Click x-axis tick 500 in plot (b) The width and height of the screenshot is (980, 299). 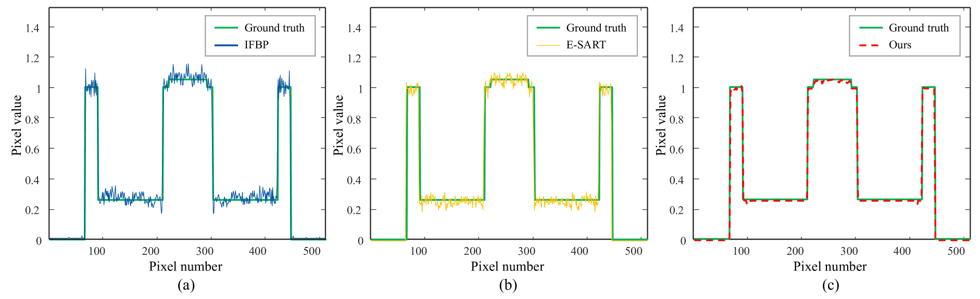click(x=634, y=251)
